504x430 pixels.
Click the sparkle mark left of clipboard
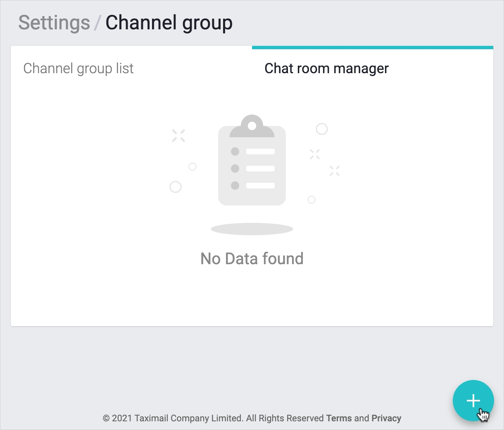[x=178, y=135]
